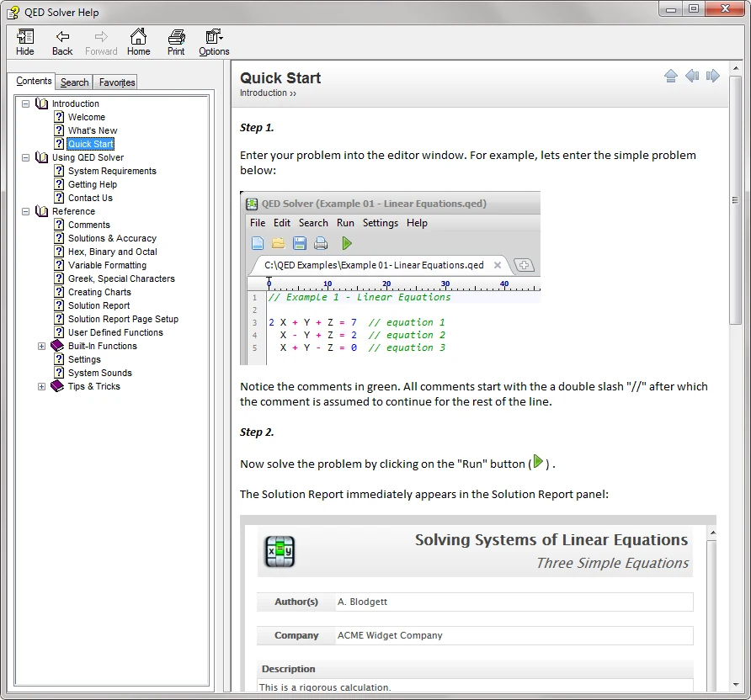751x700 pixels.
Task: Open User Defined Functions topic
Action: point(115,332)
